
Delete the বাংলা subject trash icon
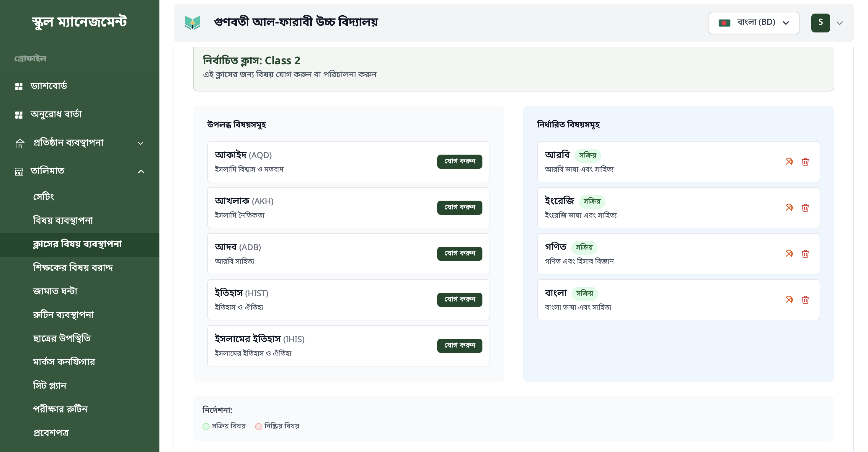[x=805, y=300]
